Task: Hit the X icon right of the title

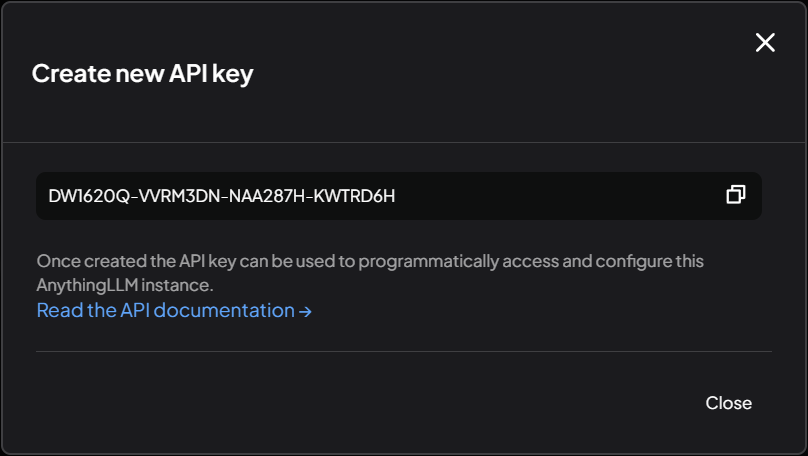Action: tap(765, 42)
